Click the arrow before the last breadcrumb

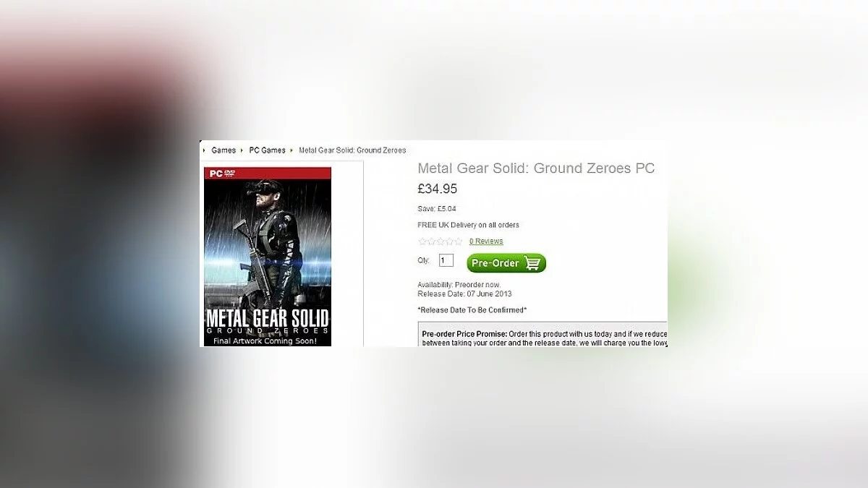tap(292, 150)
